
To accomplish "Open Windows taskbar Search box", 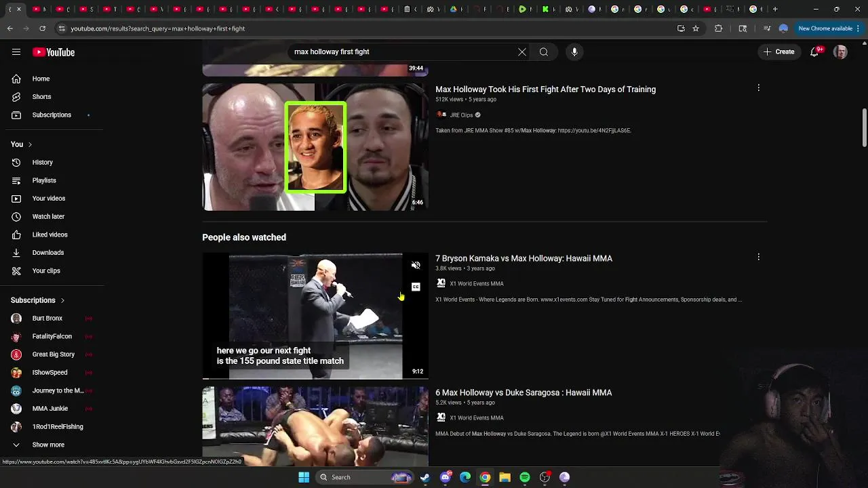I will 366,477.
